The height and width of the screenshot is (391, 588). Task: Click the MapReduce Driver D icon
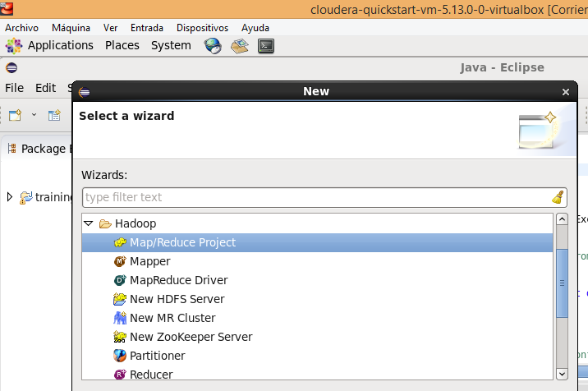coord(120,280)
